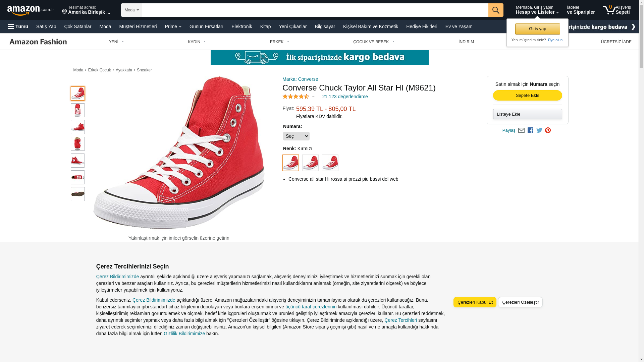Select the third red color swatch

[x=330, y=163]
